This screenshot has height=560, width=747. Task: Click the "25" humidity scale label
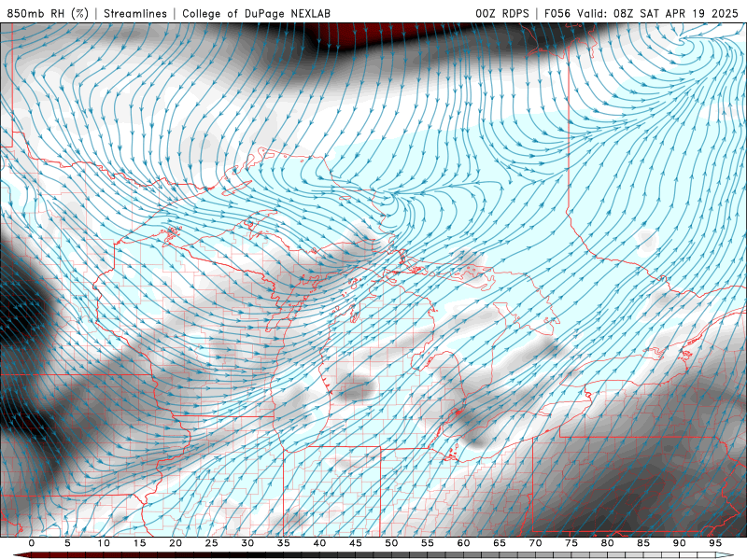(212, 543)
